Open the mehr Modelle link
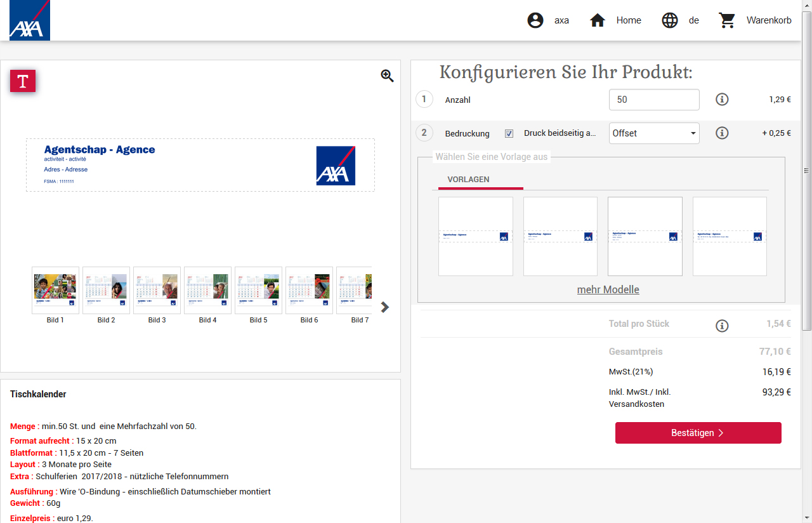Viewport: 812px width, 523px height. pyautogui.click(x=608, y=289)
